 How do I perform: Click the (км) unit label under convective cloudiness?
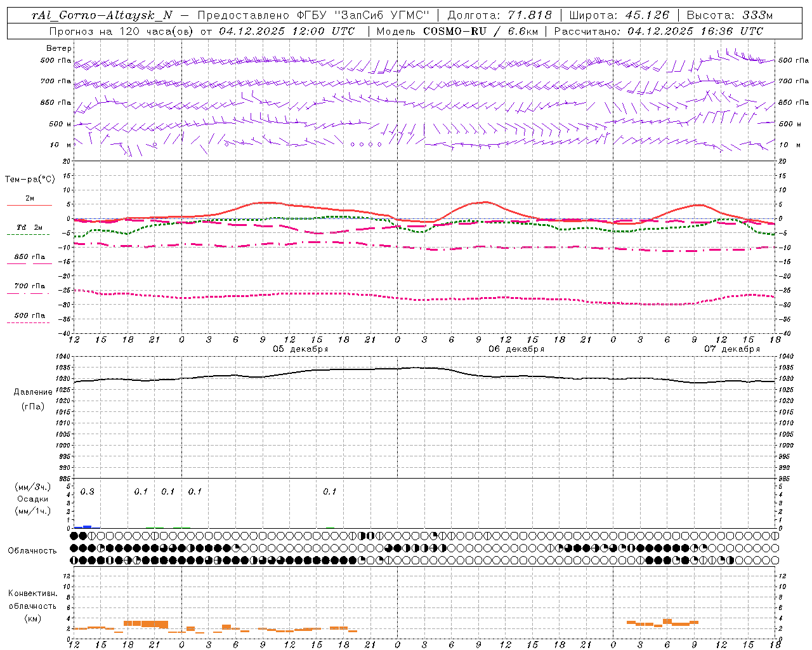33,618
